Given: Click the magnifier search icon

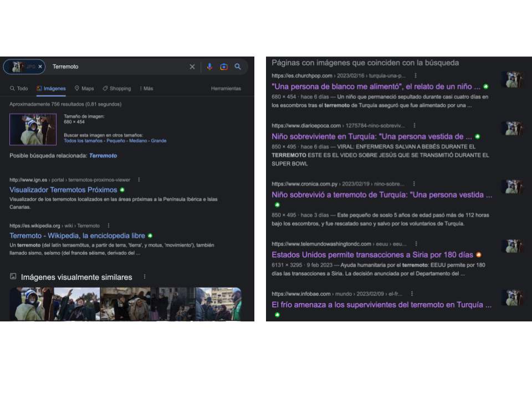Looking at the screenshot, I should click(x=238, y=66).
